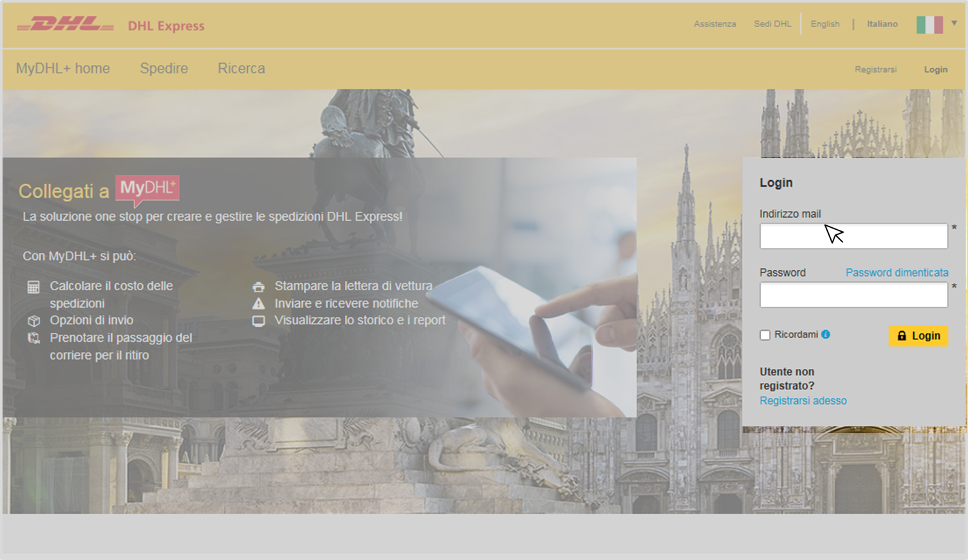Screen dimensions: 968x560
Task: Click the Indirizzo mail input field
Action: [x=853, y=236]
